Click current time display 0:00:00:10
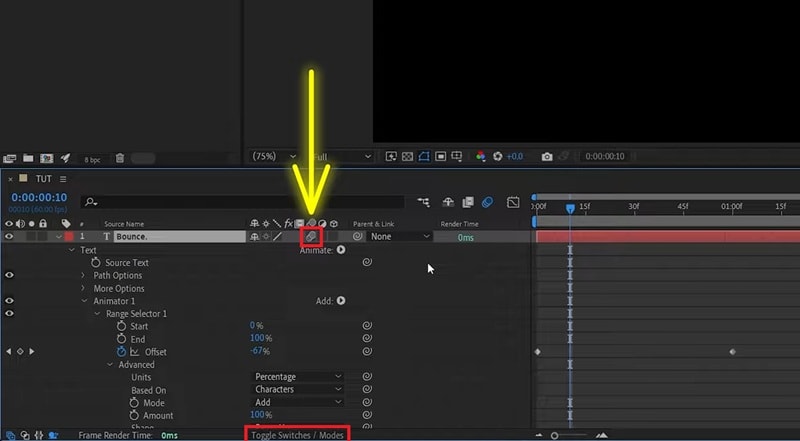The width and height of the screenshot is (800, 441). pos(39,198)
